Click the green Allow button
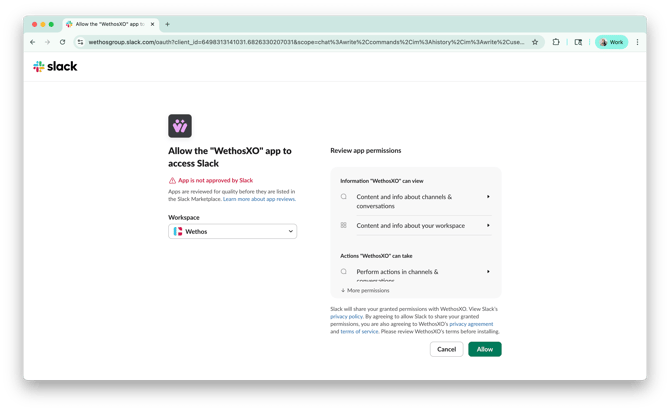 (x=485, y=349)
